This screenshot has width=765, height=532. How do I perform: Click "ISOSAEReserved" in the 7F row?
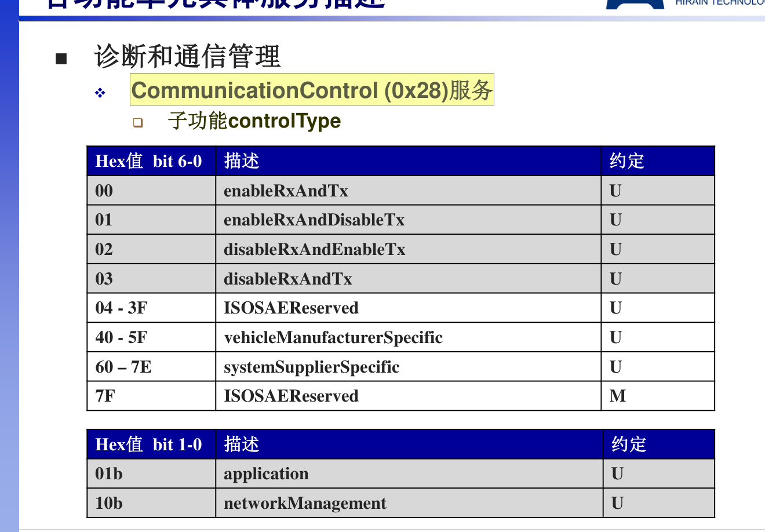click(409, 396)
